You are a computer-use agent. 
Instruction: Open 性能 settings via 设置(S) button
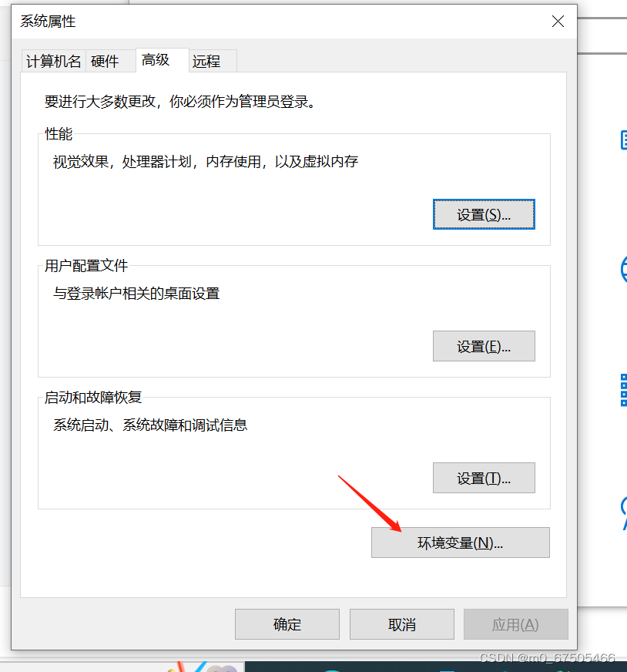click(484, 214)
